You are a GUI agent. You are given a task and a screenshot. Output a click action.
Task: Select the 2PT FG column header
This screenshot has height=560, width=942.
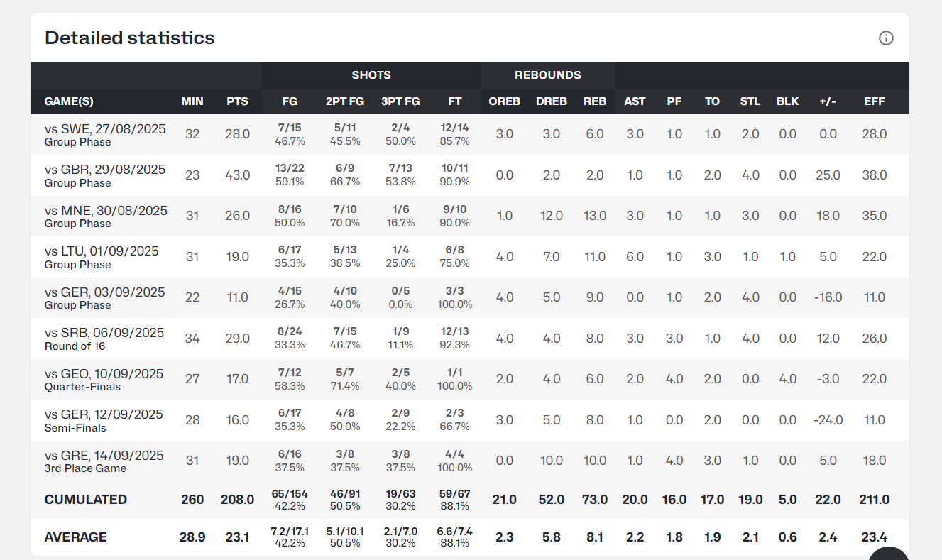[345, 101]
